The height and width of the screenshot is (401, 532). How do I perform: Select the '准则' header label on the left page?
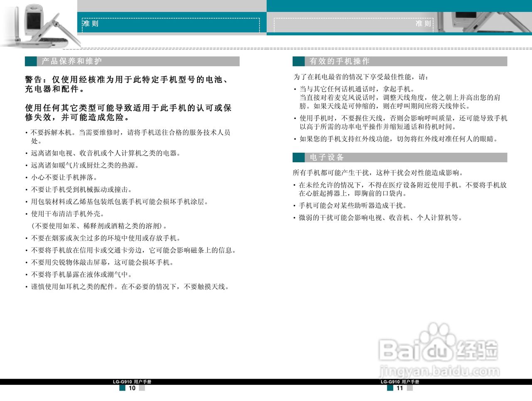click(91, 23)
